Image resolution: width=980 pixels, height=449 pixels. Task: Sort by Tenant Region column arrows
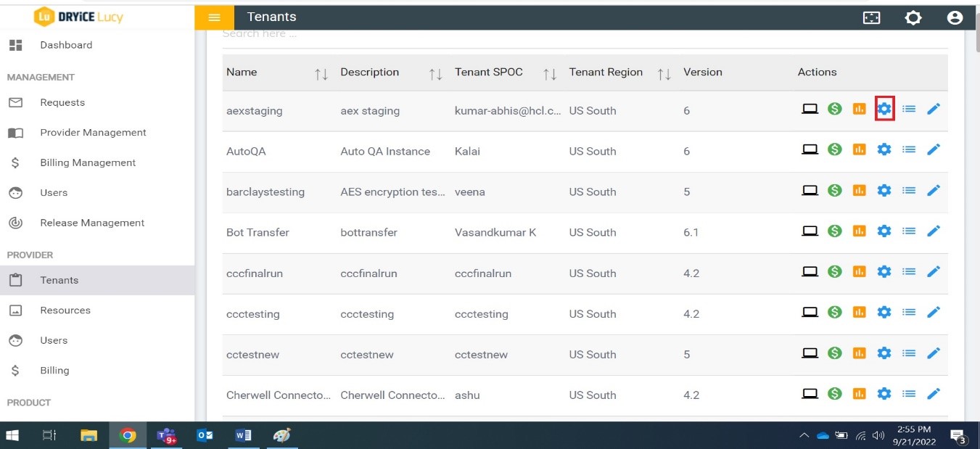664,73
